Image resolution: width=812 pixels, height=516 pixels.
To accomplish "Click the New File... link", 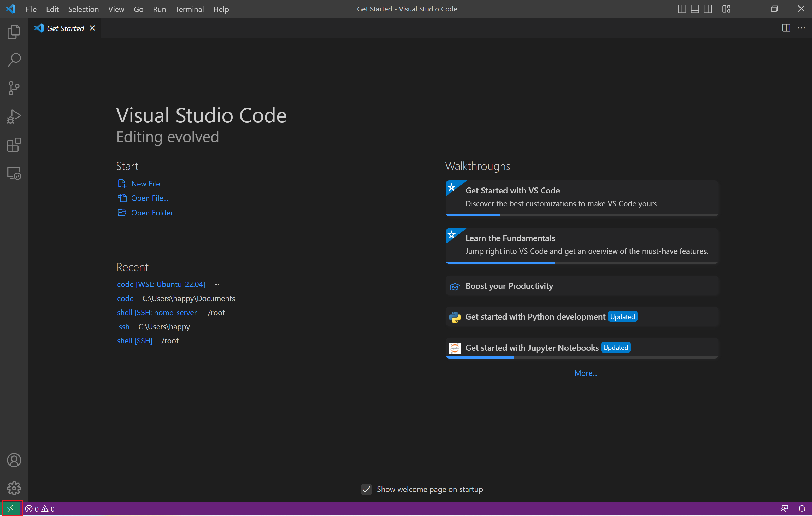I will (x=148, y=184).
